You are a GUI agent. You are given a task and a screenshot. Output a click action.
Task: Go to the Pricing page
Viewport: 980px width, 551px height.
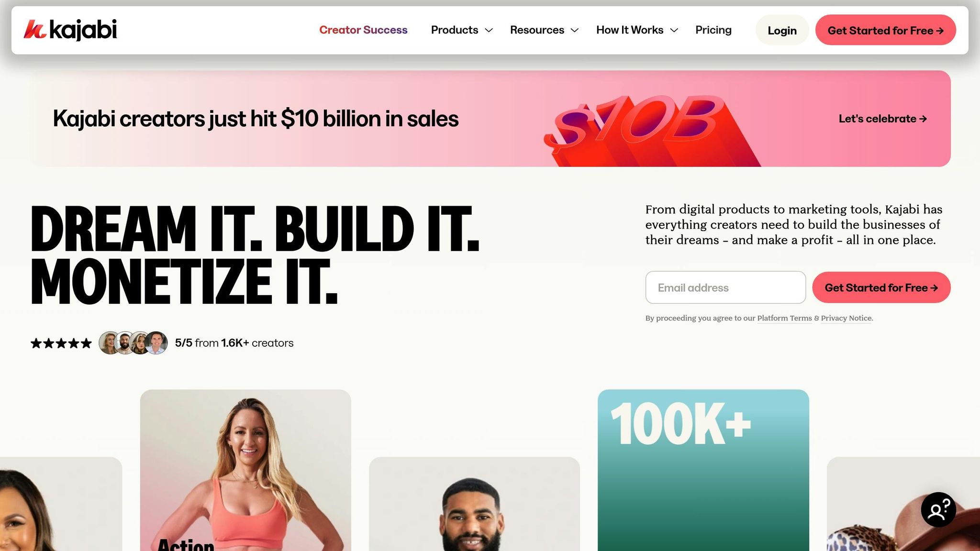(713, 30)
